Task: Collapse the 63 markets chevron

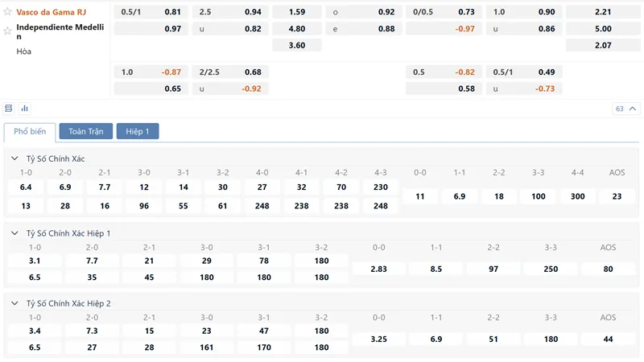Action: pos(633,109)
